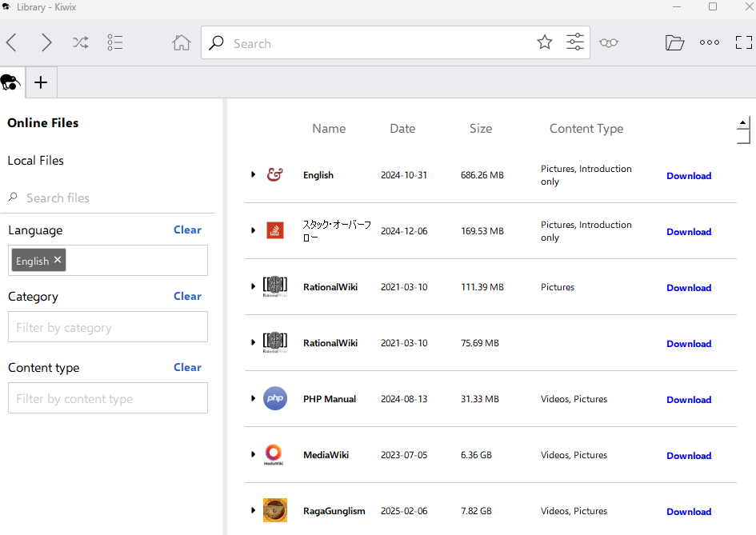Click the random article shuffle icon
The image size is (756, 535).
click(x=81, y=43)
